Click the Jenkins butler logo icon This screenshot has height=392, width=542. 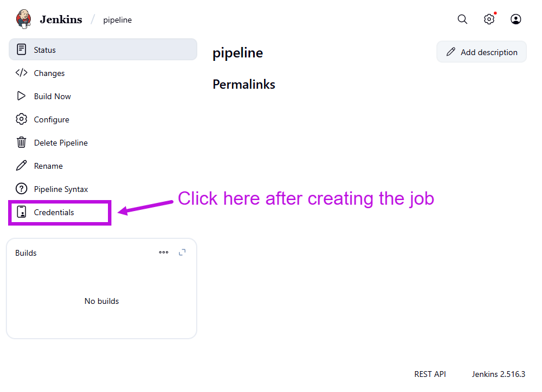(x=24, y=19)
